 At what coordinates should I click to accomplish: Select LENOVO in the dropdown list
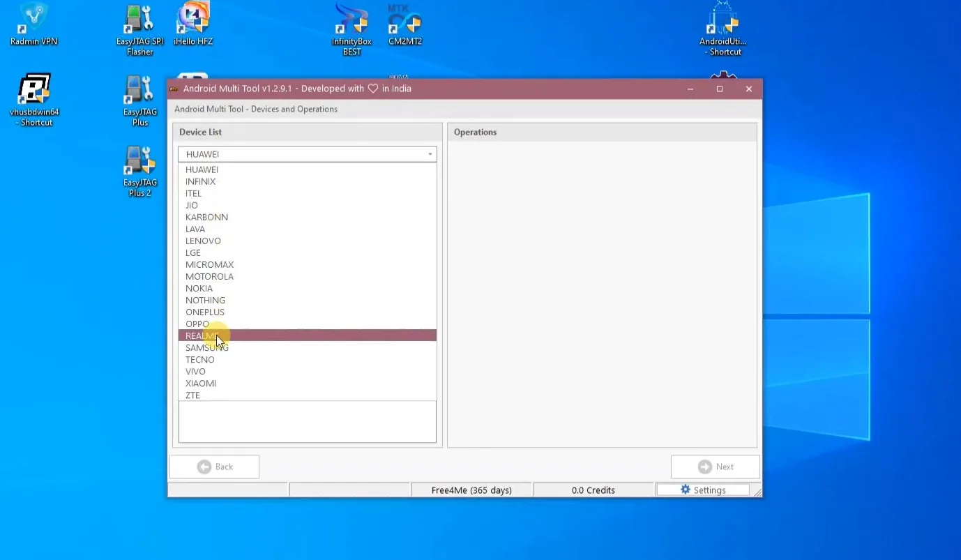pyautogui.click(x=308, y=241)
